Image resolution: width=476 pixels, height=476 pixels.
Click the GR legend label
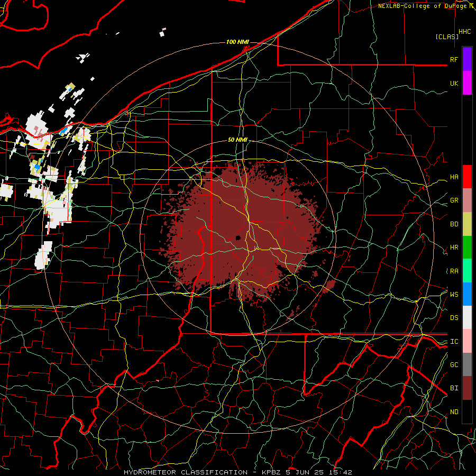[x=454, y=200]
